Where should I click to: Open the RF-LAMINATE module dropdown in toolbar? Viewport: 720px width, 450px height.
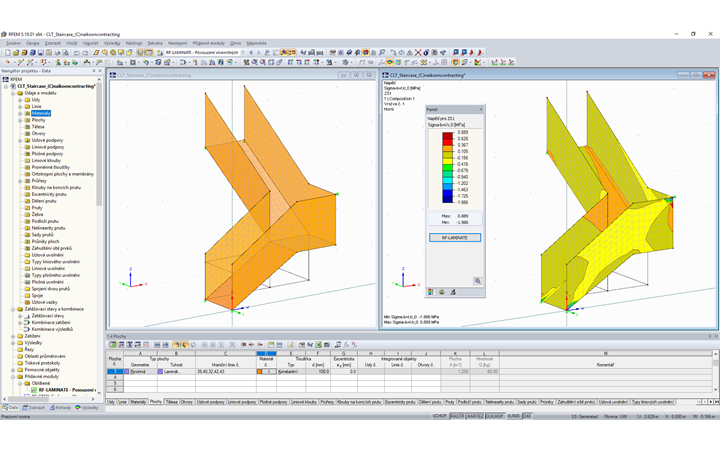243,52
